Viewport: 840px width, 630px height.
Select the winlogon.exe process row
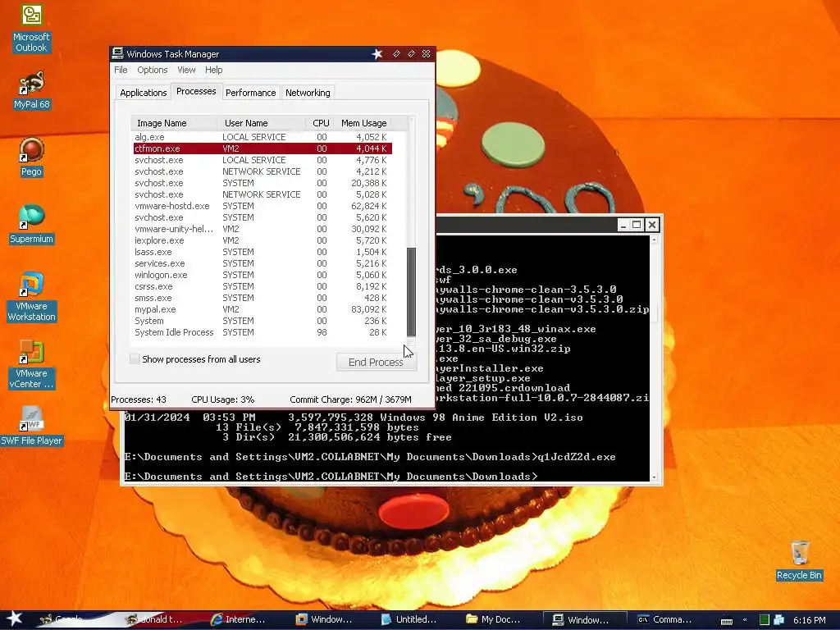coord(262,275)
